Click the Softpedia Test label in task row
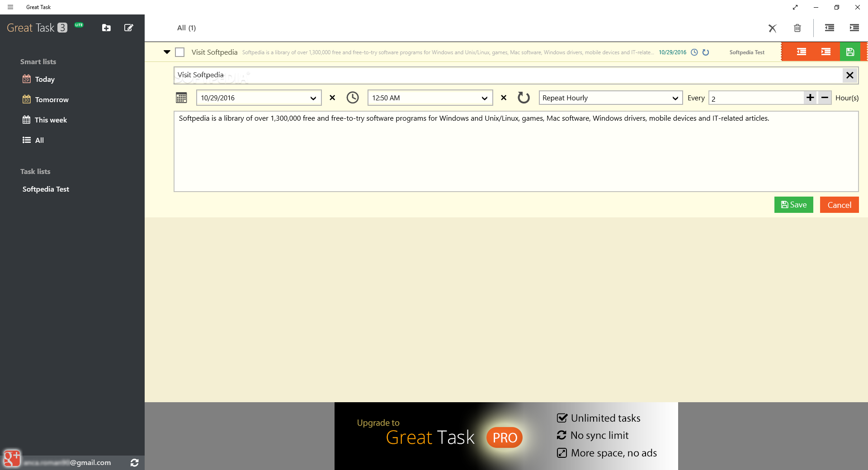This screenshot has height=470, width=868. [747, 52]
